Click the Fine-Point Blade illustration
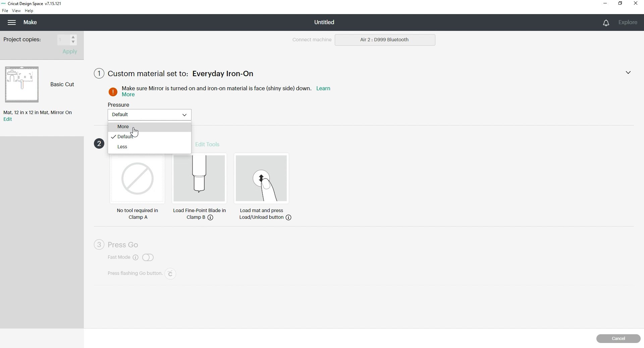The height and width of the screenshot is (348, 644). 199,179
